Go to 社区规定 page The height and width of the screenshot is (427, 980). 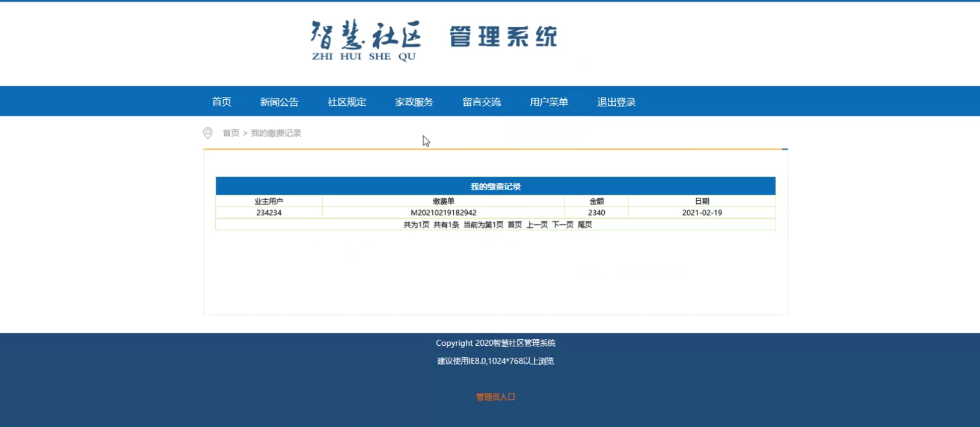coord(346,102)
